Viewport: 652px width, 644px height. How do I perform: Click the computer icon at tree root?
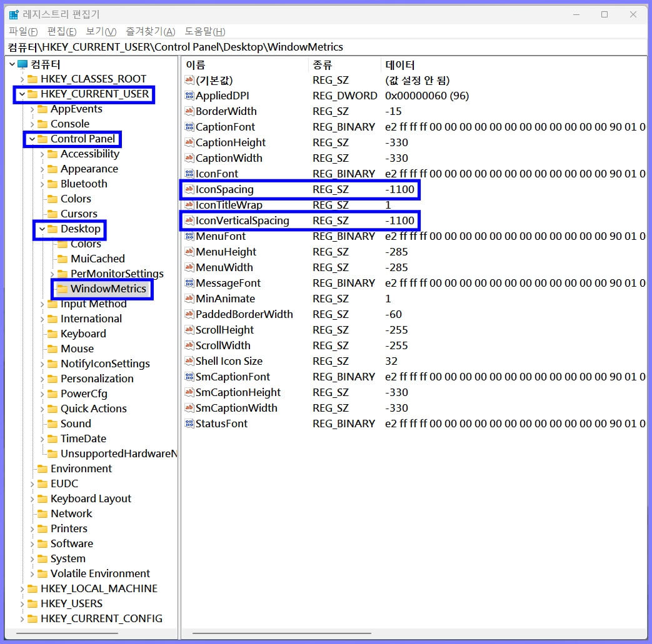(23, 64)
